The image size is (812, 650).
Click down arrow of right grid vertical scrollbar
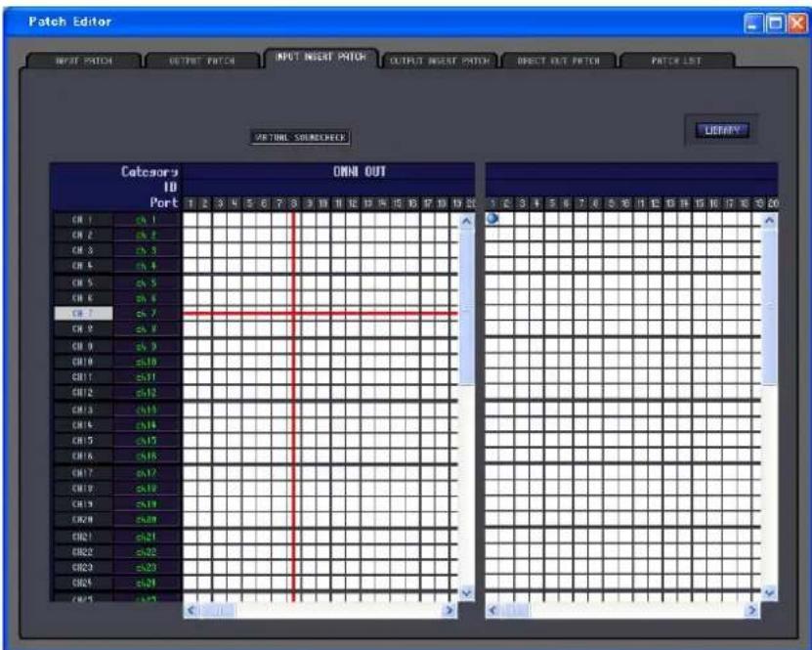click(x=770, y=592)
